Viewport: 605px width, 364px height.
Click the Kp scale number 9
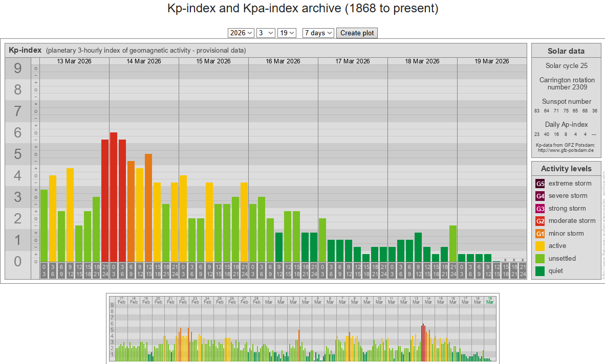click(x=18, y=69)
